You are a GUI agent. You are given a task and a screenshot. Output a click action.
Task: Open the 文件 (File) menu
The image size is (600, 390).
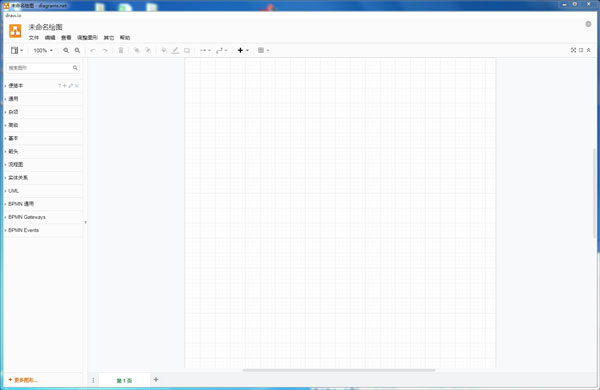(34, 38)
